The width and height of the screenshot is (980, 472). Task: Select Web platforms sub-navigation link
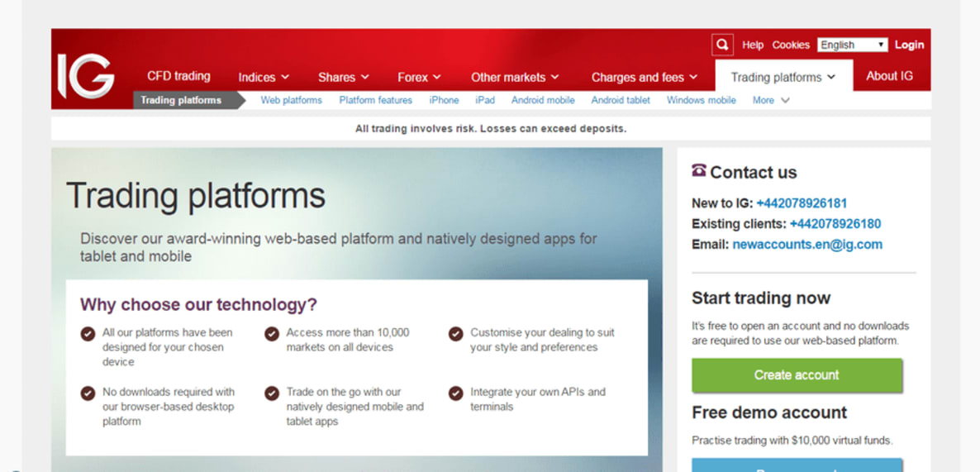point(291,100)
